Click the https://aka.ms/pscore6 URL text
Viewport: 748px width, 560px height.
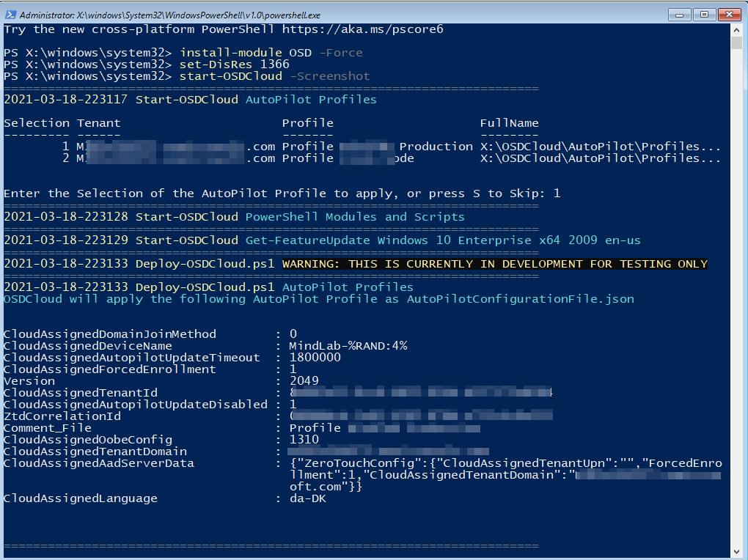pos(362,29)
